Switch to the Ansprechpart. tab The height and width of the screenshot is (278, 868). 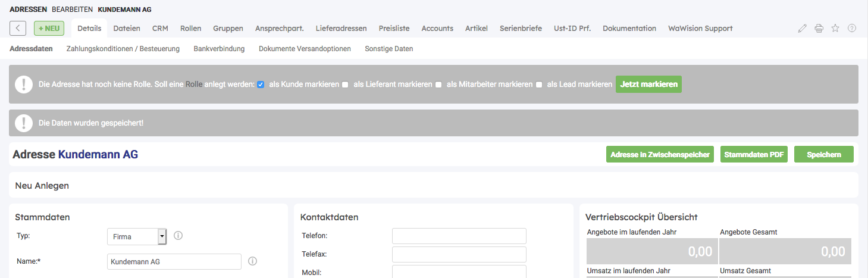pos(280,28)
